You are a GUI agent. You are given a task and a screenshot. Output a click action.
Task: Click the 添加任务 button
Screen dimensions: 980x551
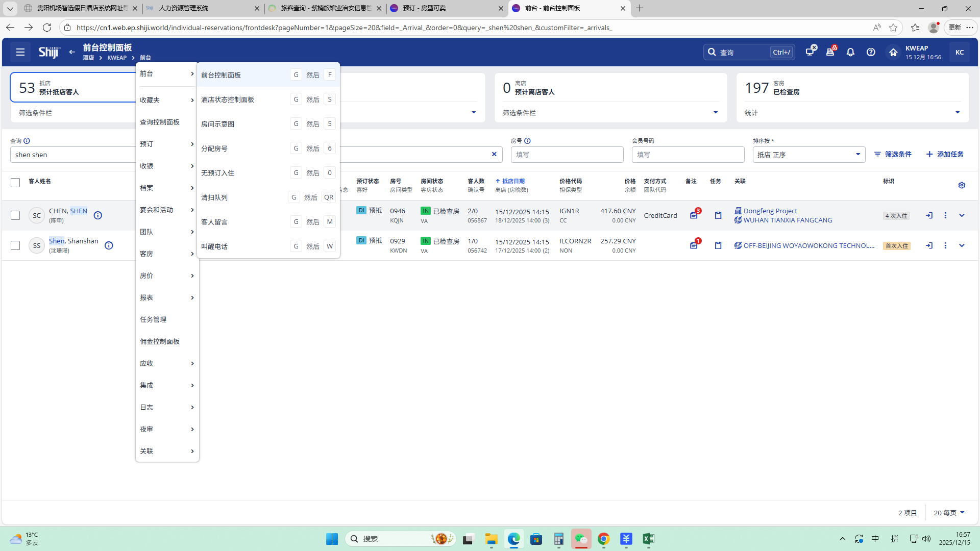click(x=945, y=154)
